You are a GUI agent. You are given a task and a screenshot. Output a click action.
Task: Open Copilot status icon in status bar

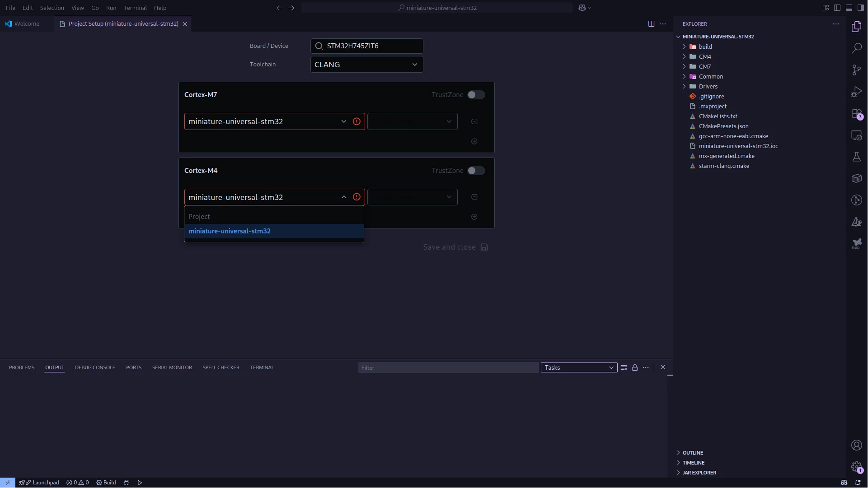pos(844,483)
